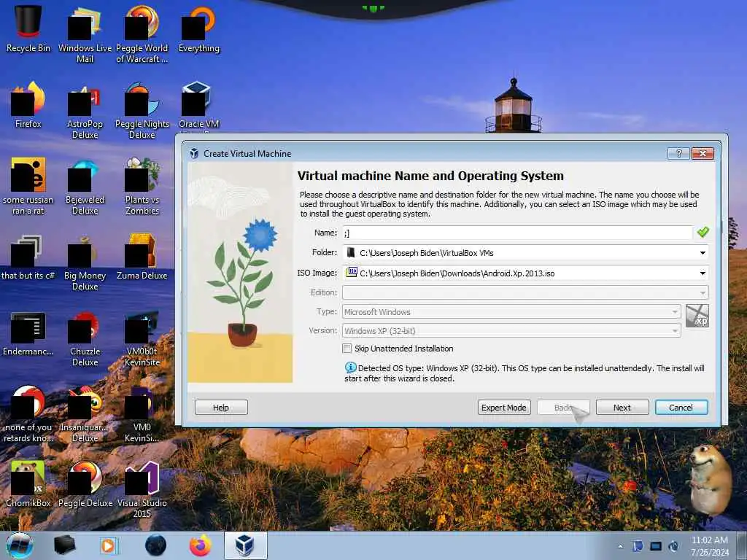Screen dimensions: 747x560
Task: Click the hamster desktop gadget
Action: pyautogui.click(x=709, y=479)
